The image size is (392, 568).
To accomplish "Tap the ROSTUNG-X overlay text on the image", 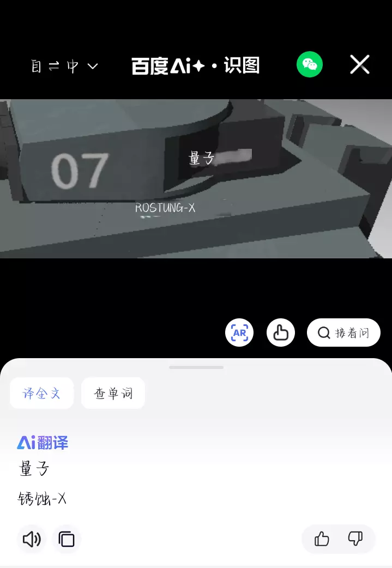I will pos(165,208).
